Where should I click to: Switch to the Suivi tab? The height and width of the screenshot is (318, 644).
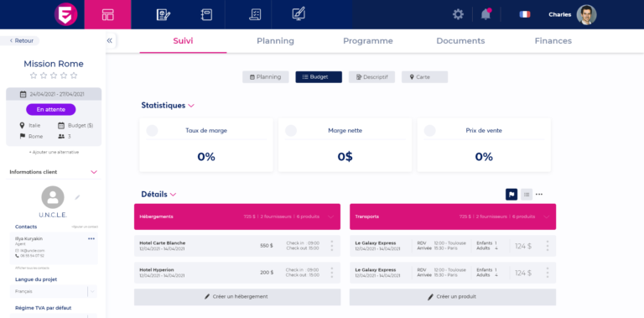pos(183,41)
